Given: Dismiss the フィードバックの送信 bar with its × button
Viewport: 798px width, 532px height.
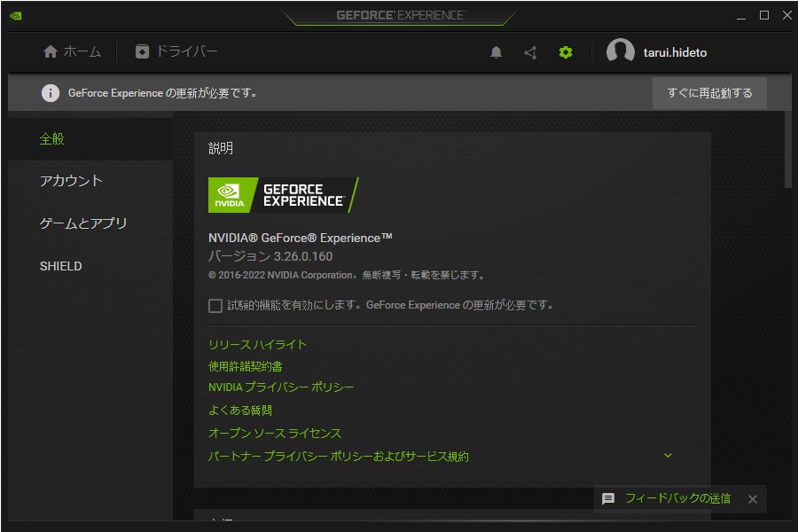Looking at the screenshot, I should click(752, 499).
